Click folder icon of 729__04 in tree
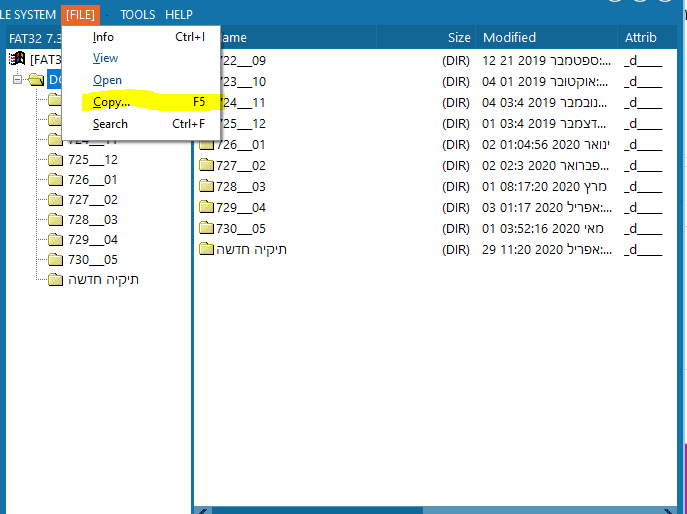Screen dimensions: 687x514 click(x=55, y=240)
